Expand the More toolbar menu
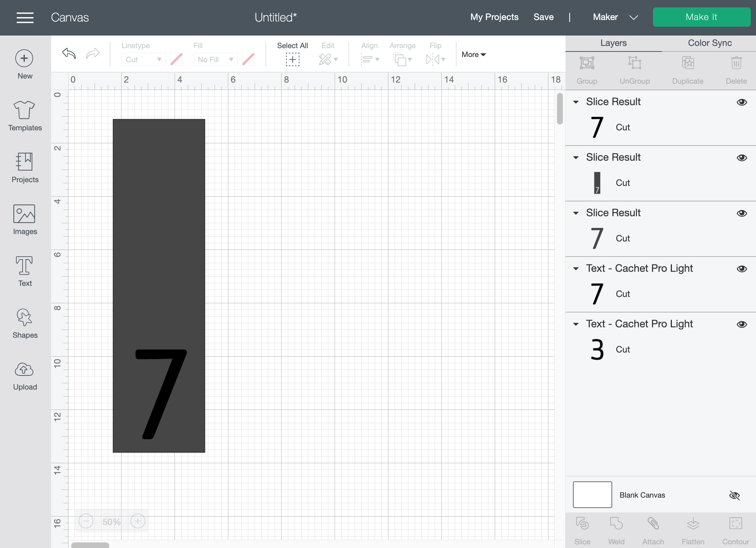Screen dimensions: 756x548 (x=474, y=54)
